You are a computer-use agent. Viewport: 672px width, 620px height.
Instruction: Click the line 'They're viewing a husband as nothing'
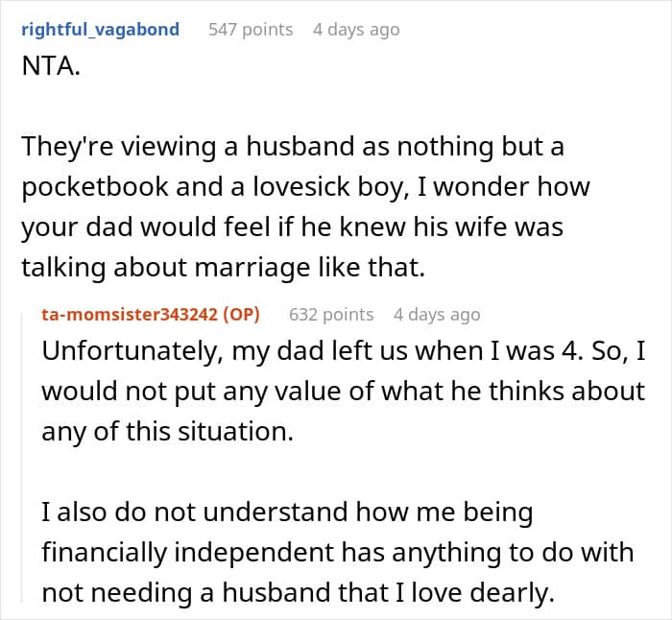[x=293, y=147]
